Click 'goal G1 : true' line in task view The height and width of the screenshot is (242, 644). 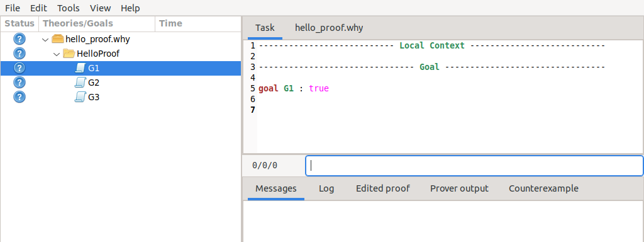[294, 88]
